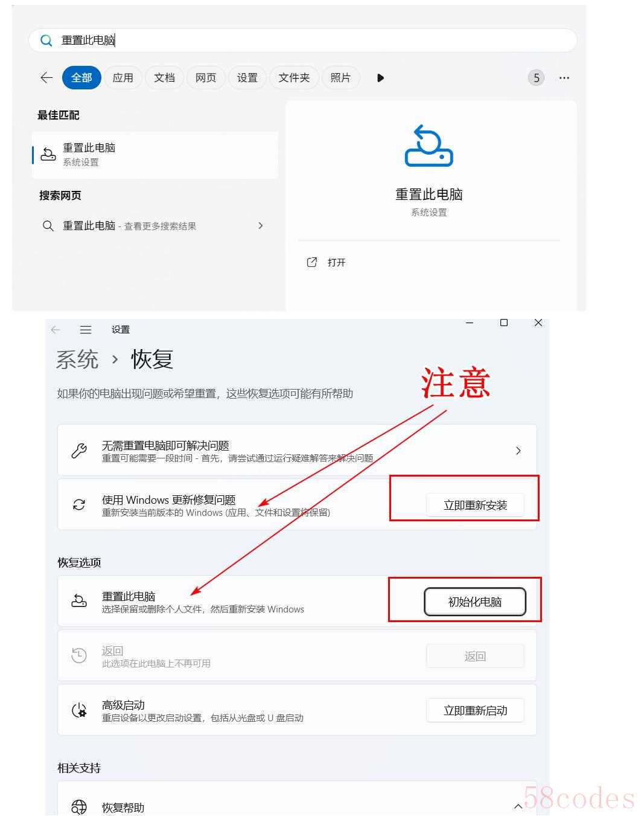Click the 恢复 page heading
This screenshot has height=816, width=644.
click(x=153, y=359)
